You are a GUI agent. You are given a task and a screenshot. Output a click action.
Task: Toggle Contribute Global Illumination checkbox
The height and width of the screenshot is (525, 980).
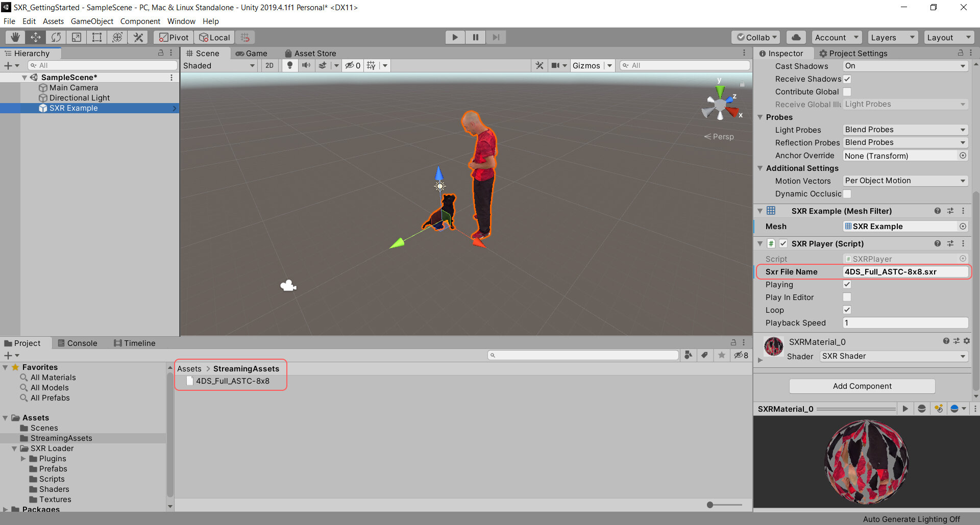tap(847, 92)
